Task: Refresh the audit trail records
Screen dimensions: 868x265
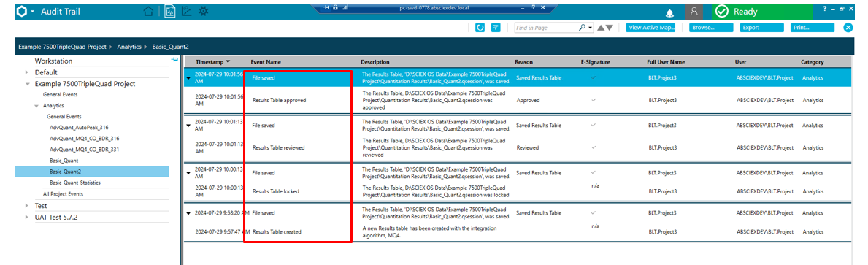Action: 480,27
